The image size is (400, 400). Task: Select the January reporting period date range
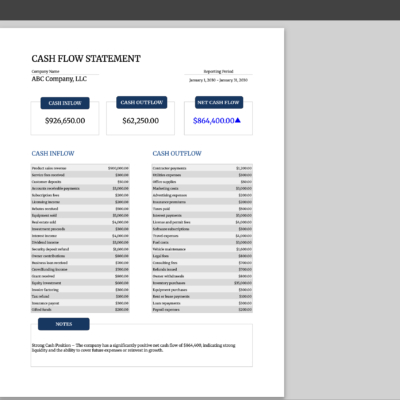coord(218,80)
